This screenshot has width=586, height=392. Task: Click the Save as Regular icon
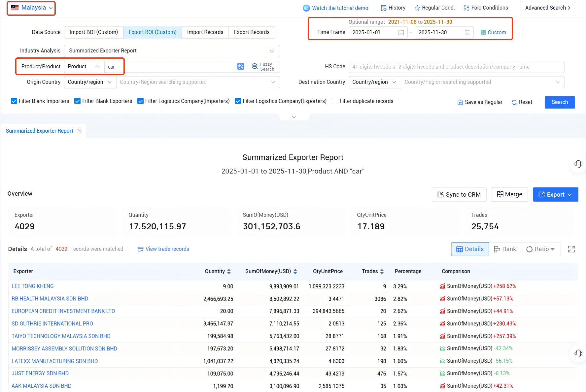pos(460,102)
